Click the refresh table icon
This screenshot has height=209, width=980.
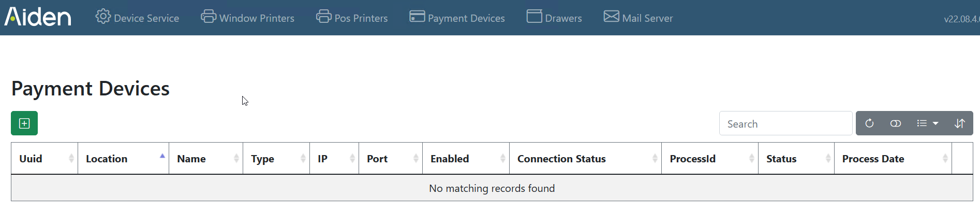pos(869,123)
